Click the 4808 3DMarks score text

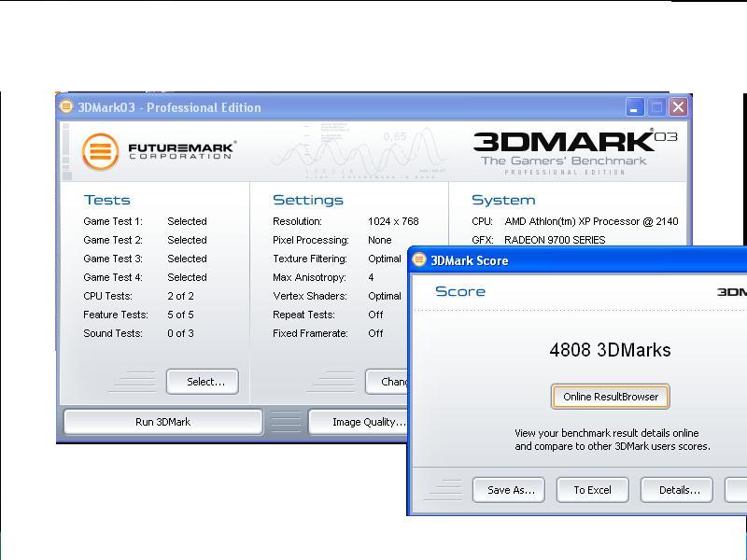[610, 350]
